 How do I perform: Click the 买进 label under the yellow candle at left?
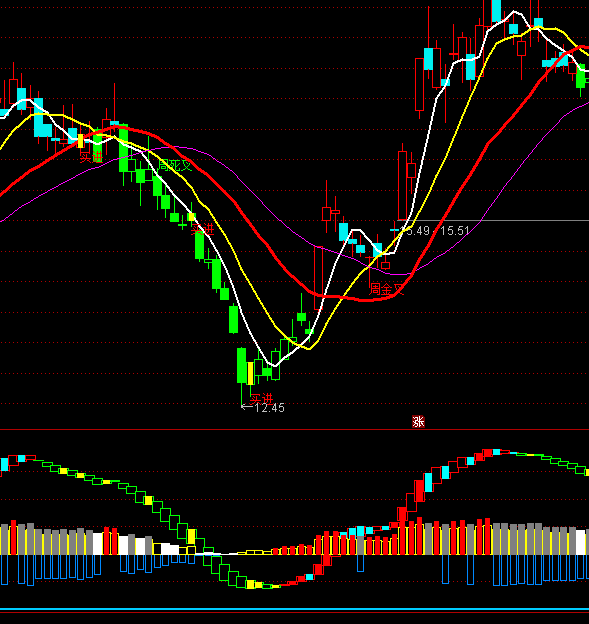click(92, 157)
